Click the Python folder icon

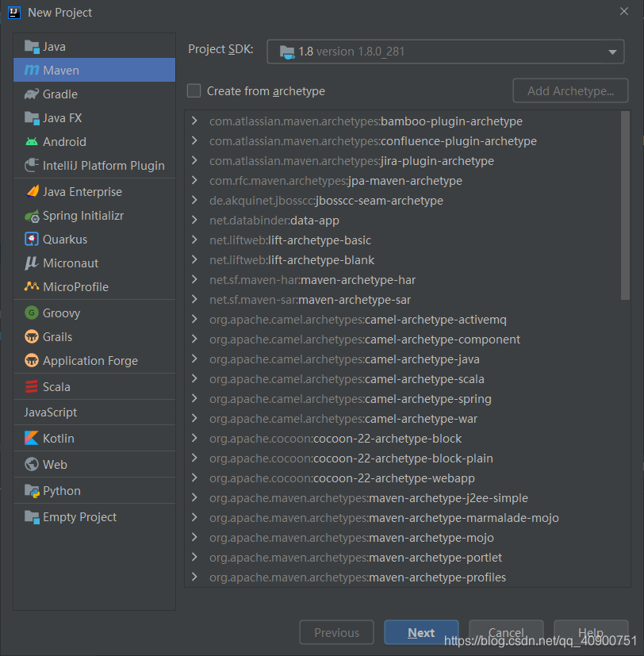pos(32,491)
